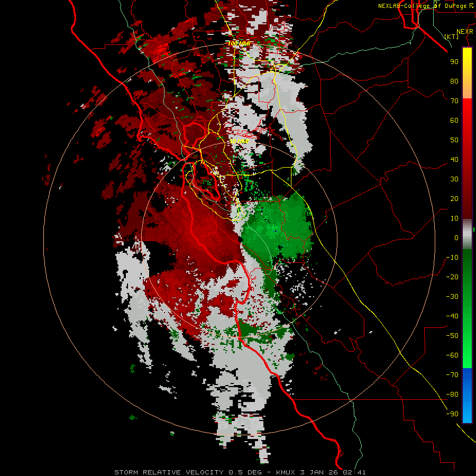
Task: Select the 70 value on velocity scale
Action: (x=454, y=101)
